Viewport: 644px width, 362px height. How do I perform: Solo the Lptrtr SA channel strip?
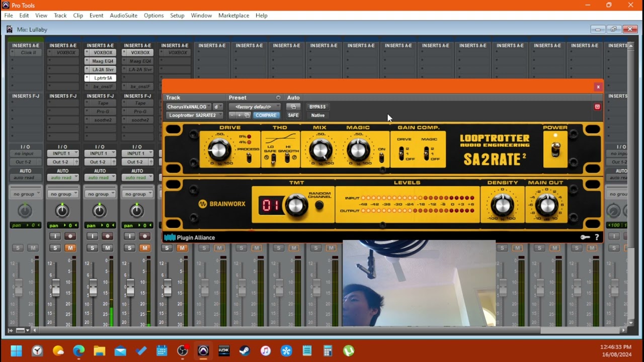[93, 248]
